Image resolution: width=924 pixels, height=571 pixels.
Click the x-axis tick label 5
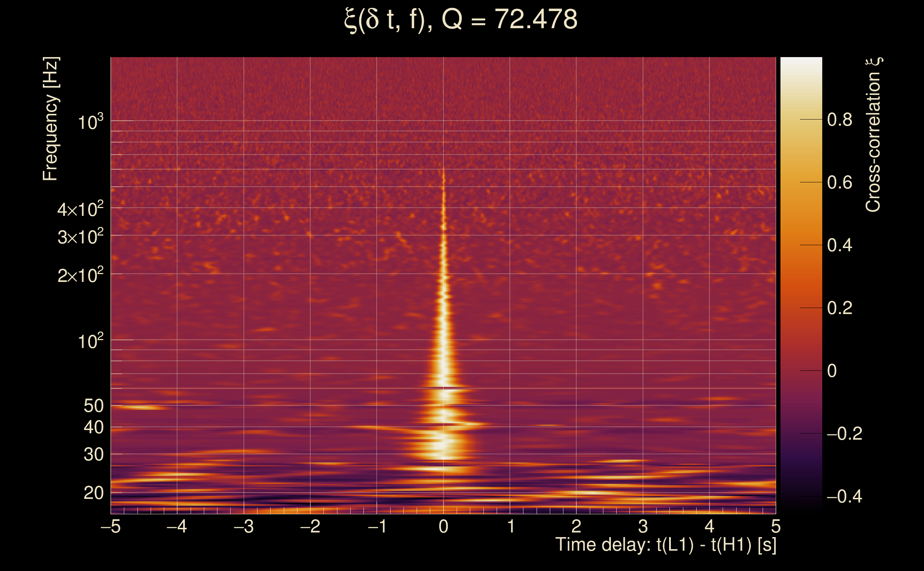[776, 526]
